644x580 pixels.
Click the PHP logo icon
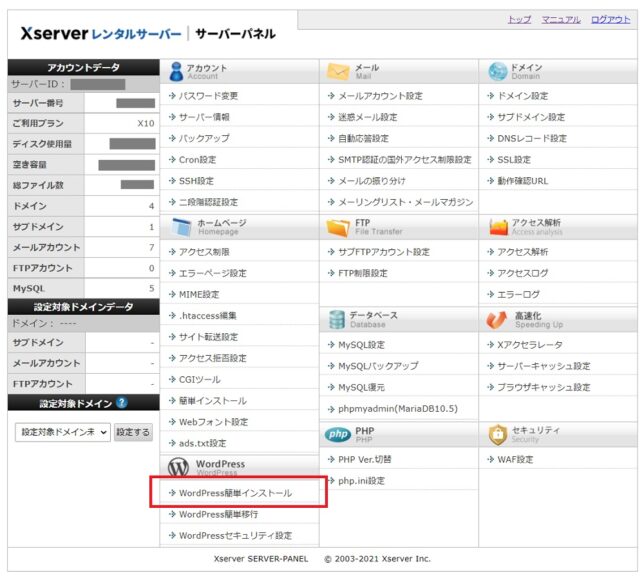[338, 434]
